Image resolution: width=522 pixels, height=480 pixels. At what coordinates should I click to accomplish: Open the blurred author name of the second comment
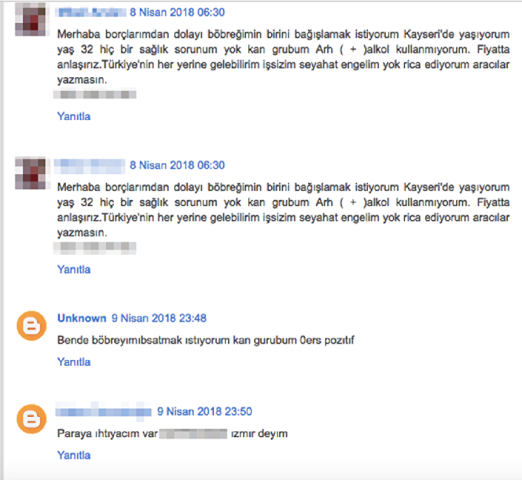[89, 166]
